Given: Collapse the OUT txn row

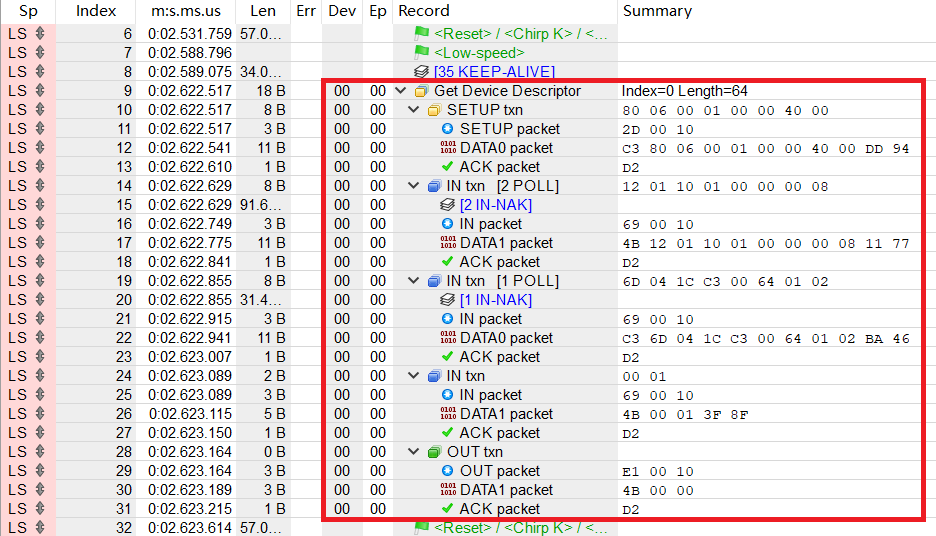Looking at the screenshot, I should coord(413,451).
